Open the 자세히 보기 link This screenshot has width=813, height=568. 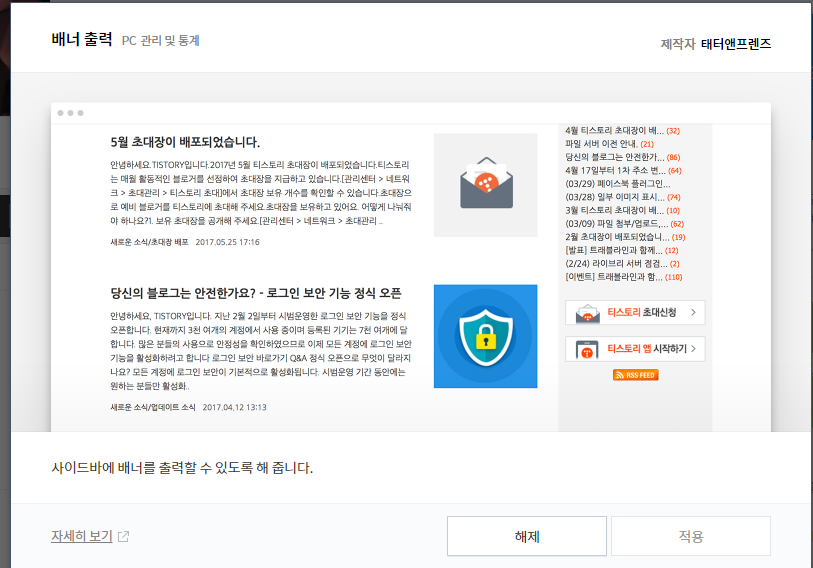tap(82, 536)
